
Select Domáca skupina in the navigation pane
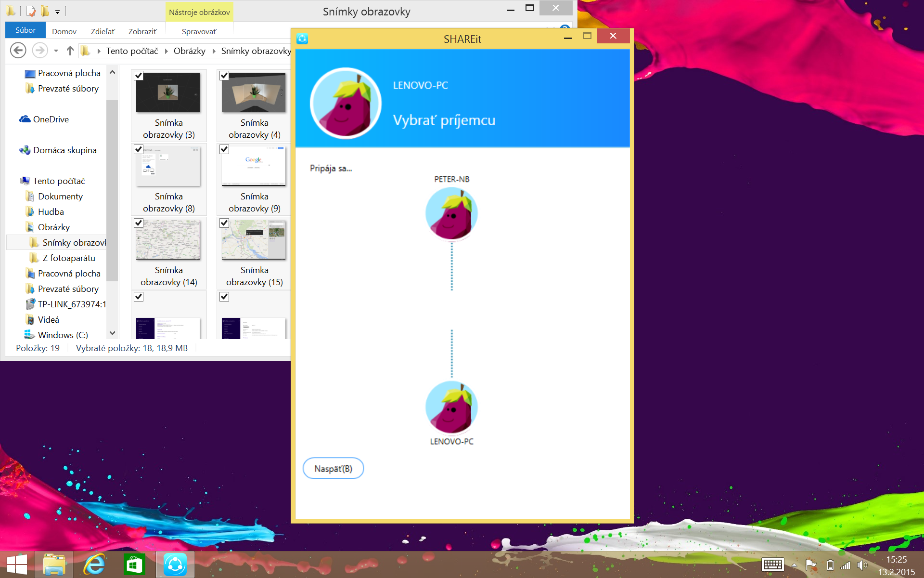(x=65, y=150)
